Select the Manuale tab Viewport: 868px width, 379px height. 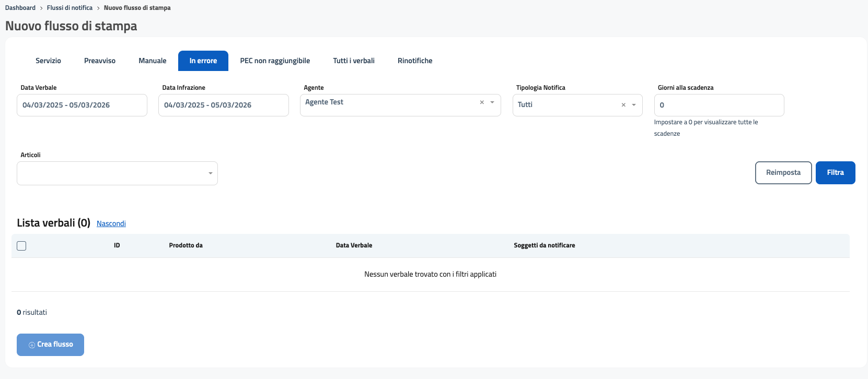[x=152, y=61]
